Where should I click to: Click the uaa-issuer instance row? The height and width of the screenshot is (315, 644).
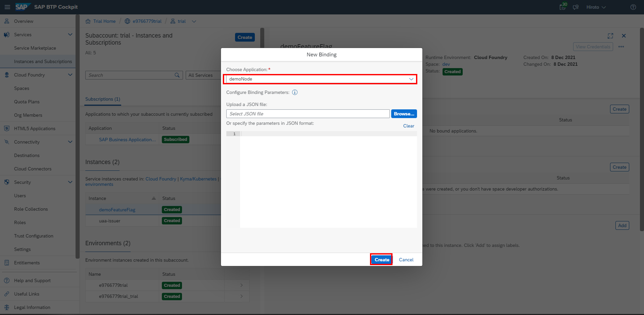153,221
